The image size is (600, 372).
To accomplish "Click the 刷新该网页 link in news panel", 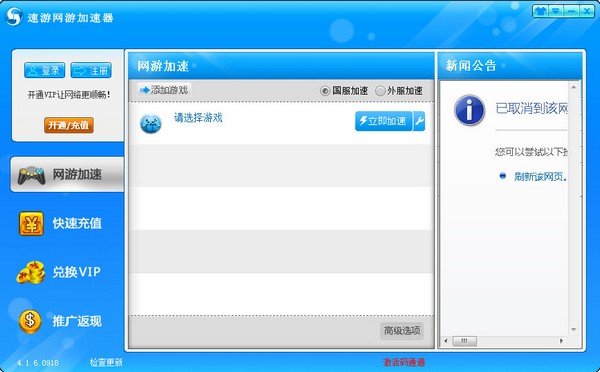I will tap(540, 176).
